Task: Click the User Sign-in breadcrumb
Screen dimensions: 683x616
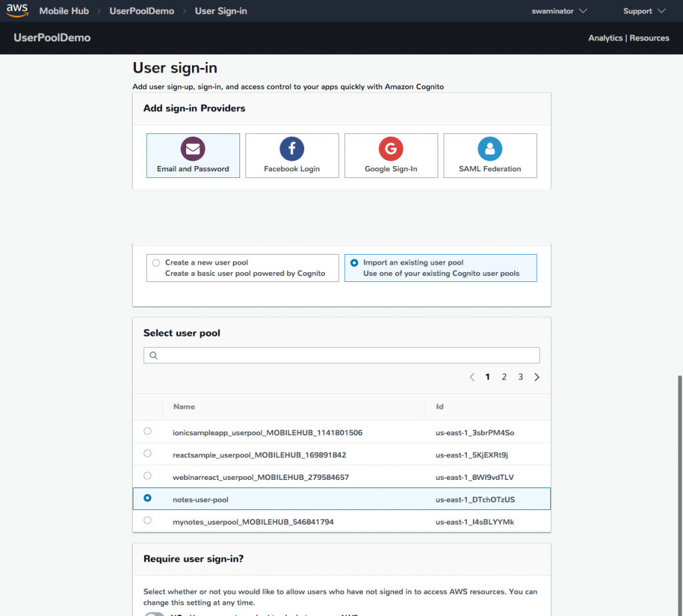Action: pos(221,11)
